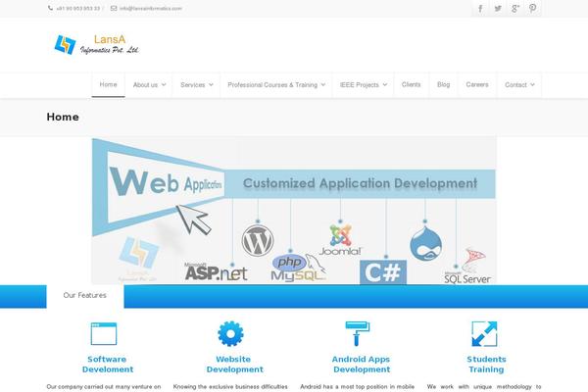Click the Android Apps paint roller icon
Screen dimensions: 588x392
tap(358, 333)
